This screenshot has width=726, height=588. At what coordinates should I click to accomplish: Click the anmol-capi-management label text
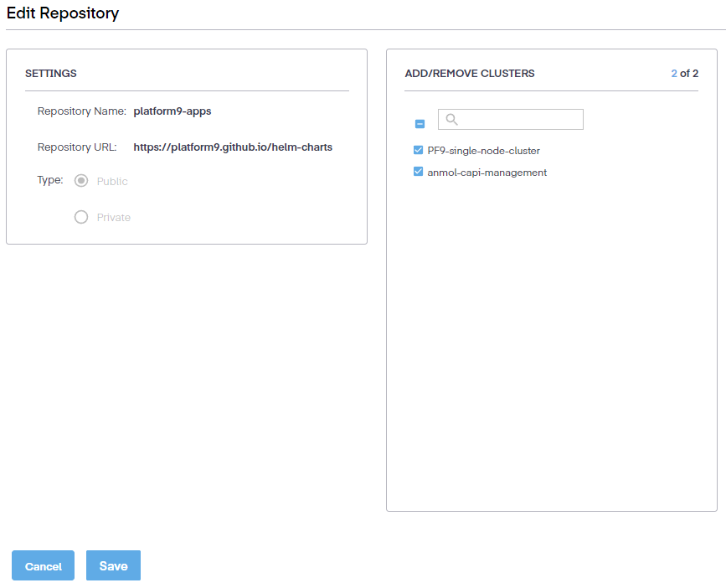[x=487, y=173]
